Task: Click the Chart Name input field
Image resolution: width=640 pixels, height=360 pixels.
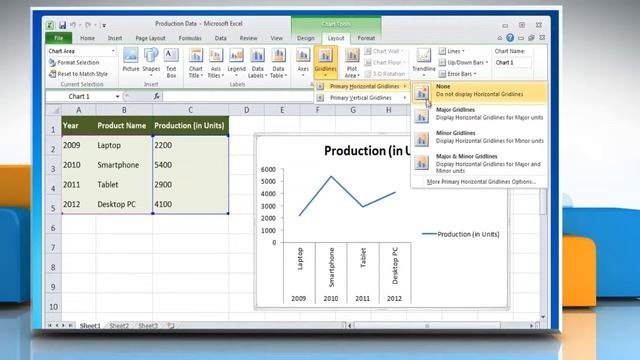Action: tap(513, 62)
